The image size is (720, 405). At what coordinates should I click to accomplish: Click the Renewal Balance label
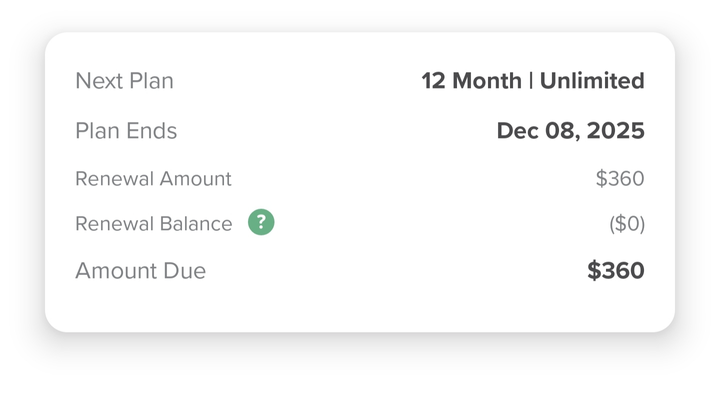click(x=153, y=224)
